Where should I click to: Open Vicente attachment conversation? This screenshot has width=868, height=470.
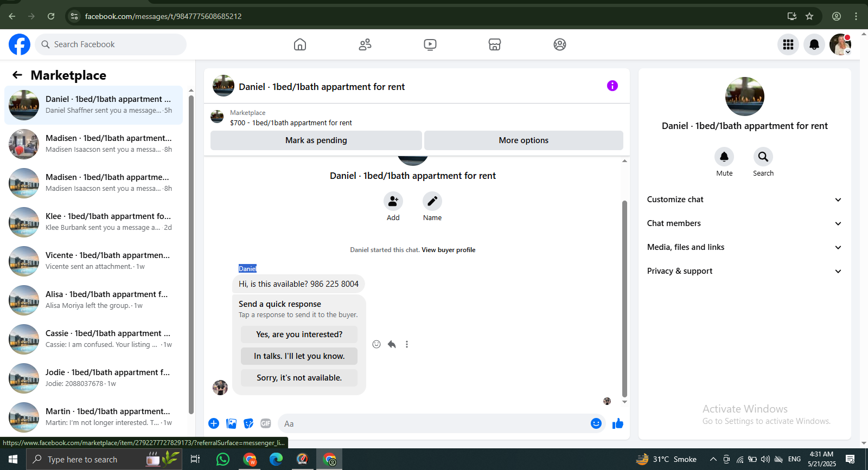click(94, 261)
